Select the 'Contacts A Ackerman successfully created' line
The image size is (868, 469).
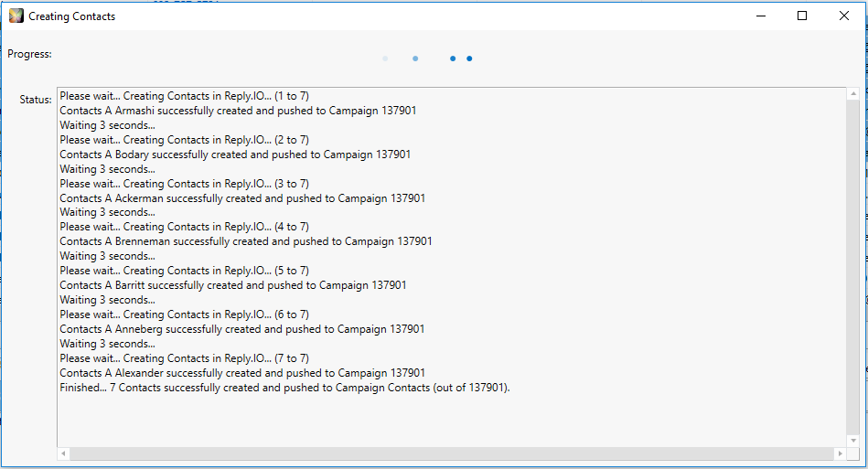tap(242, 198)
